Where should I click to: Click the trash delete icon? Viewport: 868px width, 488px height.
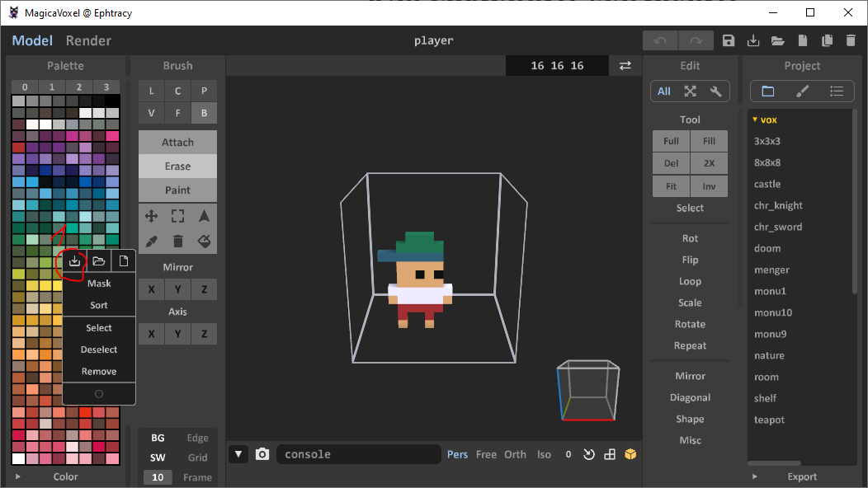[x=177, y=241]
